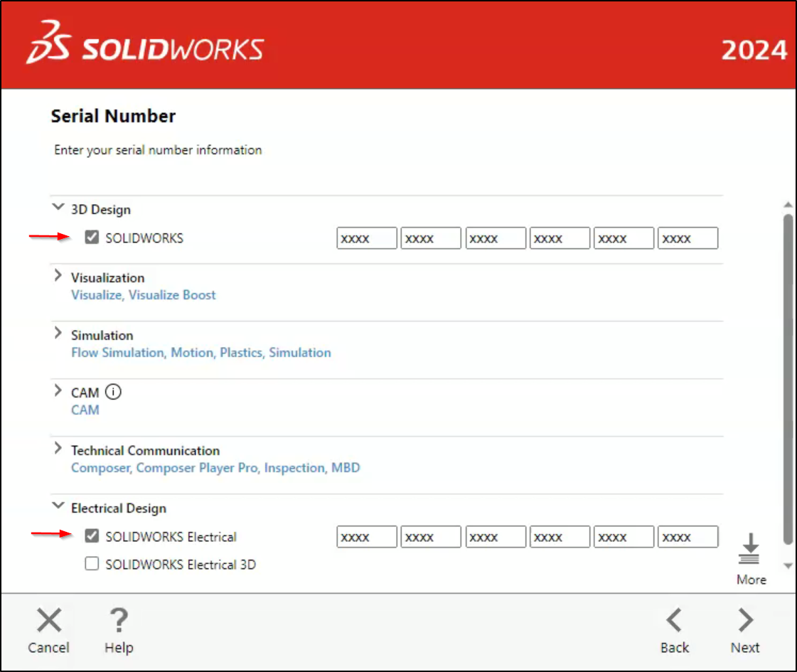Proceed with the Next chevron button
Viewport: 797px width, 672px height.
pos(745,620)
